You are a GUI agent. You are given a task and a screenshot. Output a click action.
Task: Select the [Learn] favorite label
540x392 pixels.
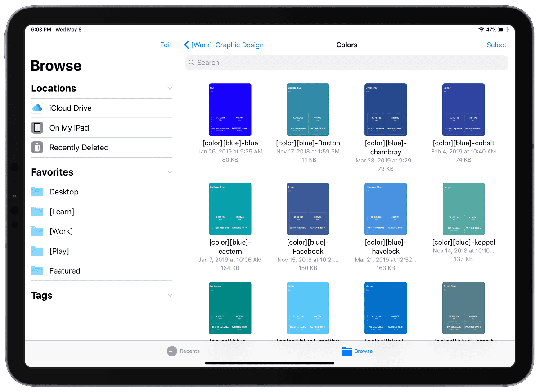(x=62, y=212)
